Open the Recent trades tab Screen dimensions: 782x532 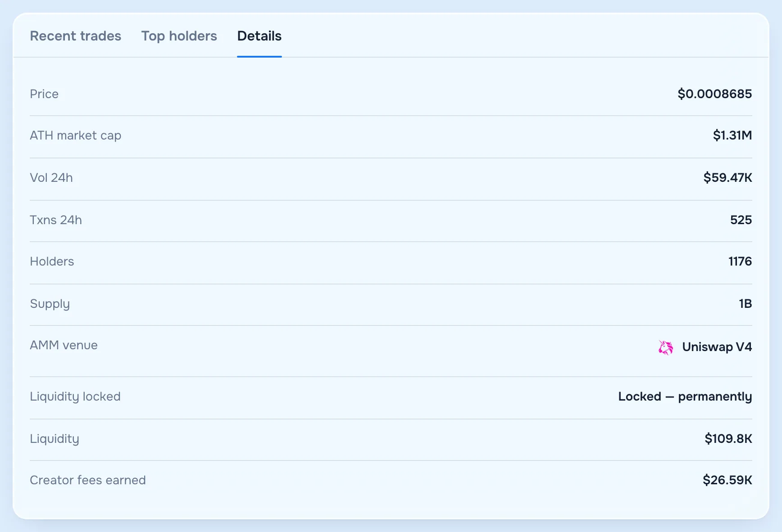(75, 36)
